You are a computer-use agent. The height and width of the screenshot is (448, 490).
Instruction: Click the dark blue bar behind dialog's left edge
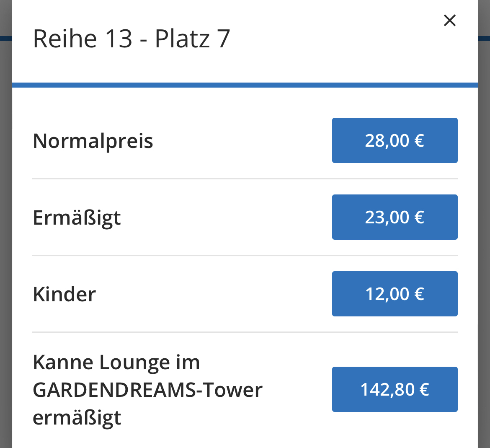click(5, 39)
